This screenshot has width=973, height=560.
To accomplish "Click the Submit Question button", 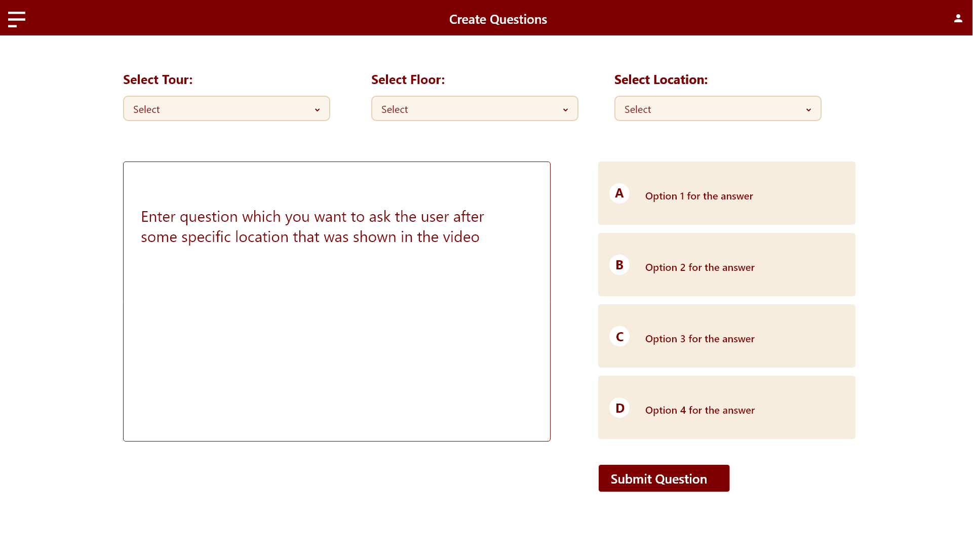I will click(664, 478).
